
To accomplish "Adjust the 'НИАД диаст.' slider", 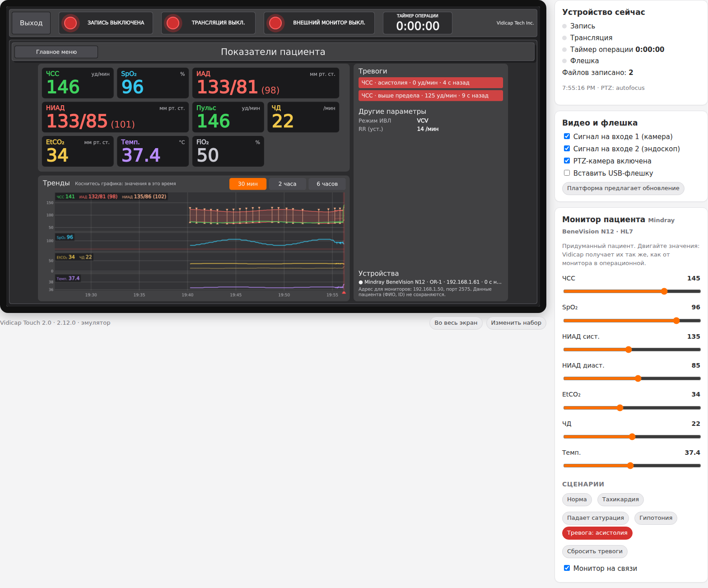I will tap(632, 378).
